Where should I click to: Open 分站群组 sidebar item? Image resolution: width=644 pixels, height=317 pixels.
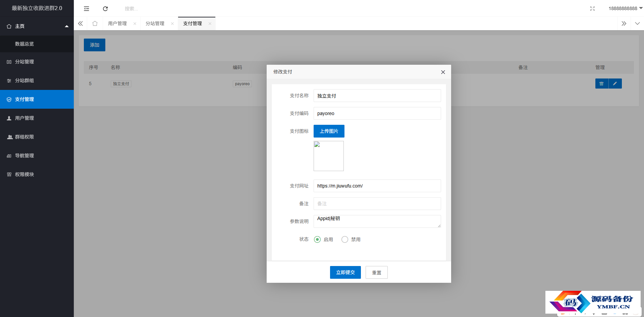37,81
